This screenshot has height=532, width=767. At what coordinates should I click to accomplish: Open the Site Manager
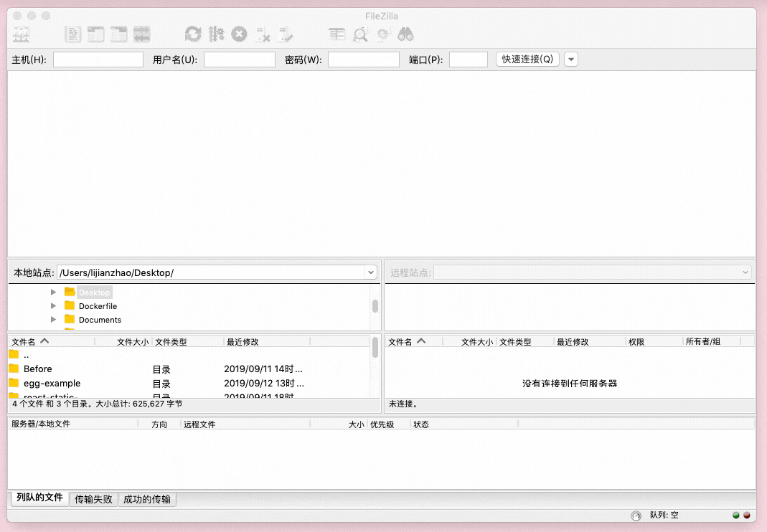[x=22, y=34]
